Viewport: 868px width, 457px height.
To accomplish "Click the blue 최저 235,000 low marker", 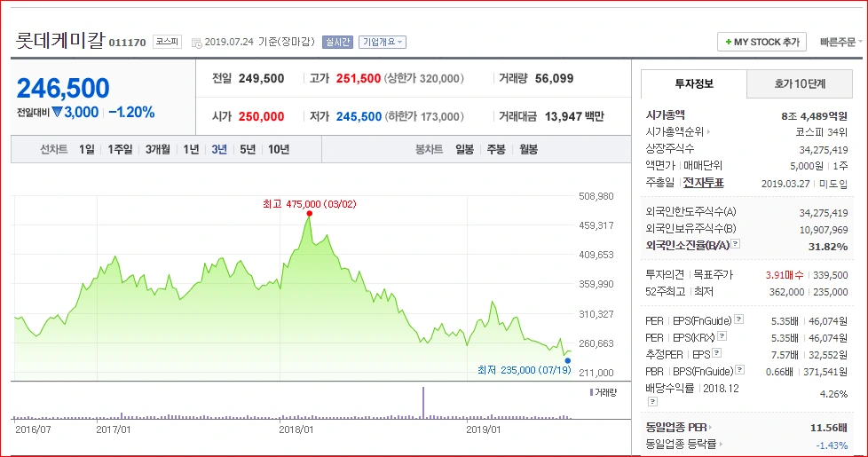I will [567, 361].
